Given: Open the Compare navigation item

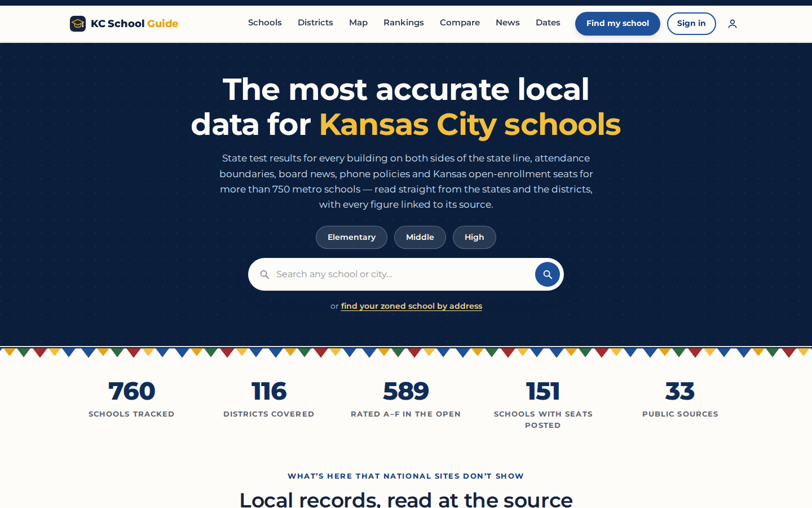Looking at the screenshot, I should point(460,23).
